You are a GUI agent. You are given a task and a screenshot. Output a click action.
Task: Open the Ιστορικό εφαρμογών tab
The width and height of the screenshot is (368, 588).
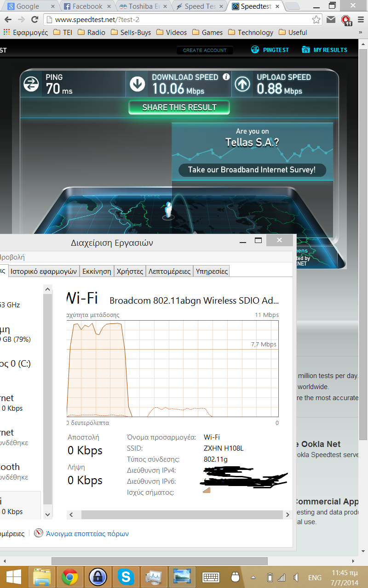coord(44,271)
